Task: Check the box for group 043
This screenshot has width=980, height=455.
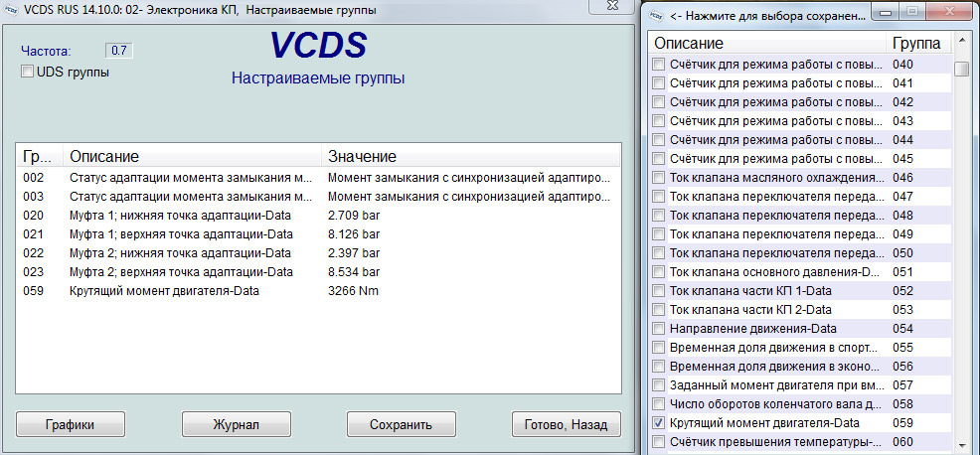Action: click(659, 120)
